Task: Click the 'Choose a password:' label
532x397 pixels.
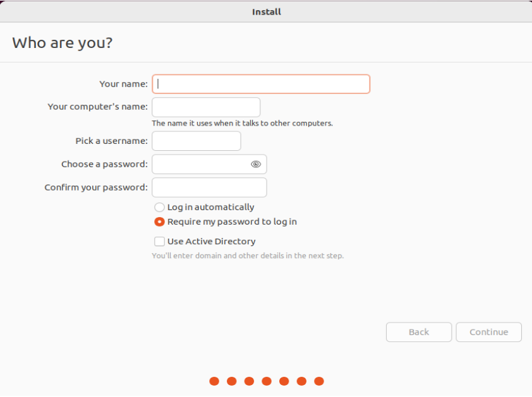Action: point(104,165)
